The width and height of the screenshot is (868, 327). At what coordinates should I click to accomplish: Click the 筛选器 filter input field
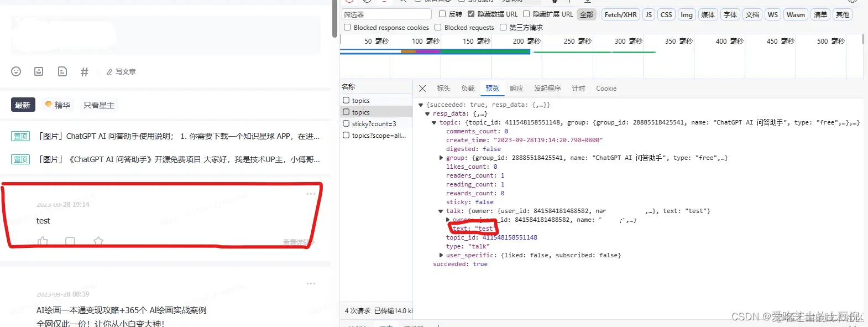(x=386, y=14)
